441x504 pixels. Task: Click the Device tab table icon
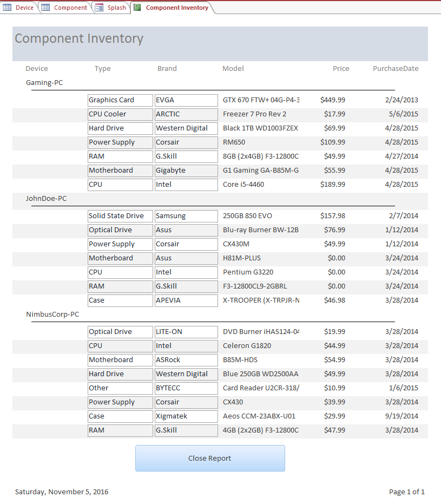[7, 8]
